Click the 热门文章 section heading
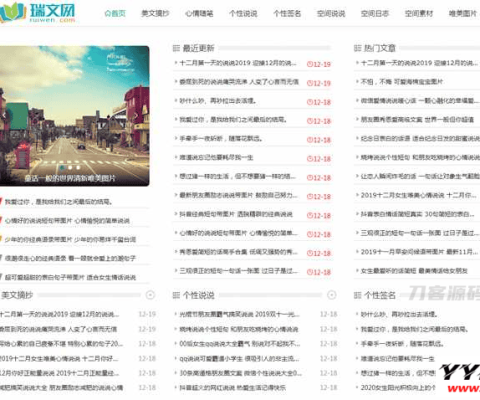Screen dimensions: 480x400 (x=379, y=48)
